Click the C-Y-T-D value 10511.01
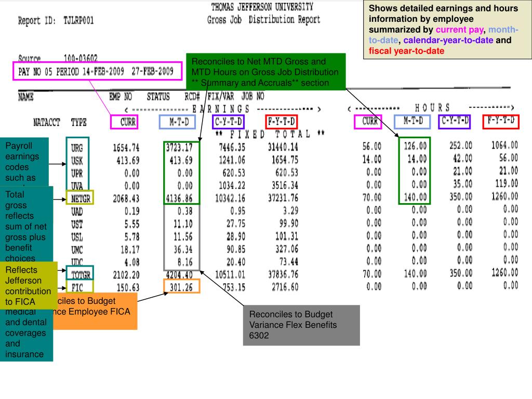 coord(230,274)
